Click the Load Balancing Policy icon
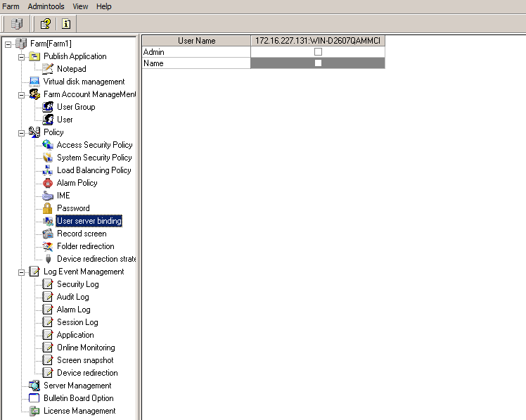The width and height of the screenshot is (526, 420). pos(48,170)
